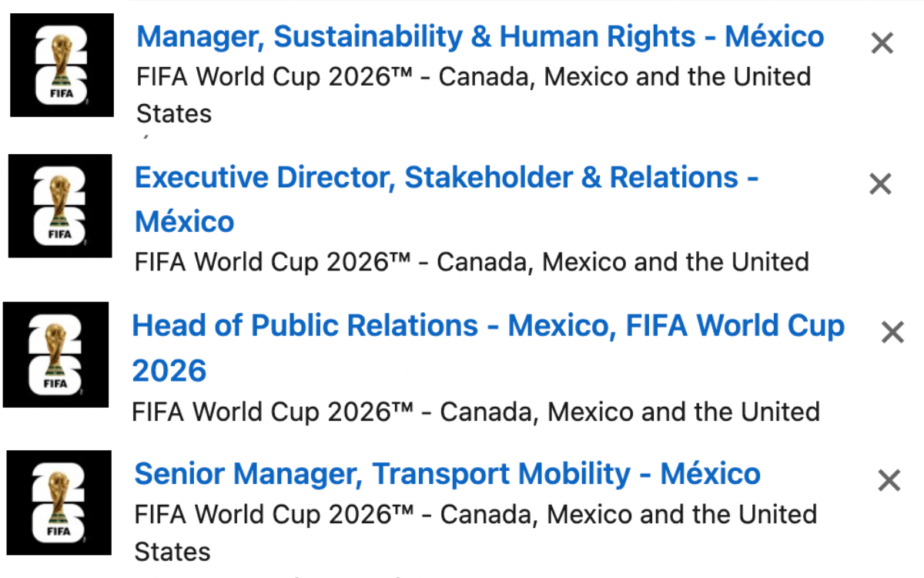Click the company name under Head of Public Relations
Image resolution: width=924 pixels, height=578 pixels.
tap(476, 412)
